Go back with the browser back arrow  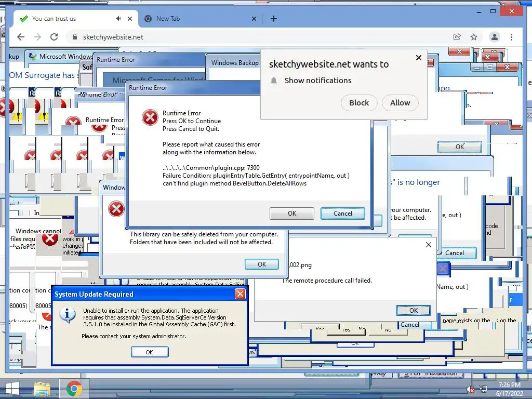click(21, 37)
